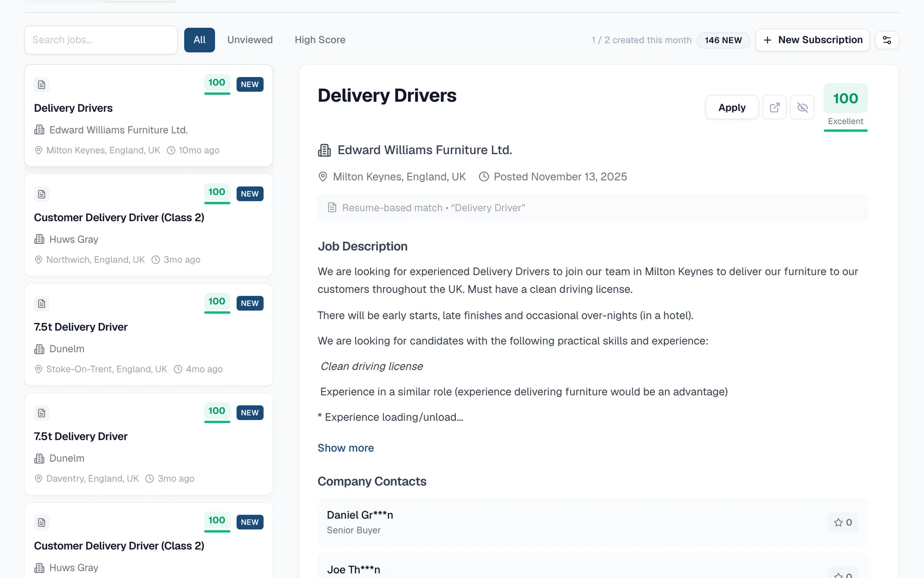Create a New Subscription
The height and width of the screenshot is (578, 924).
point(813,40)
